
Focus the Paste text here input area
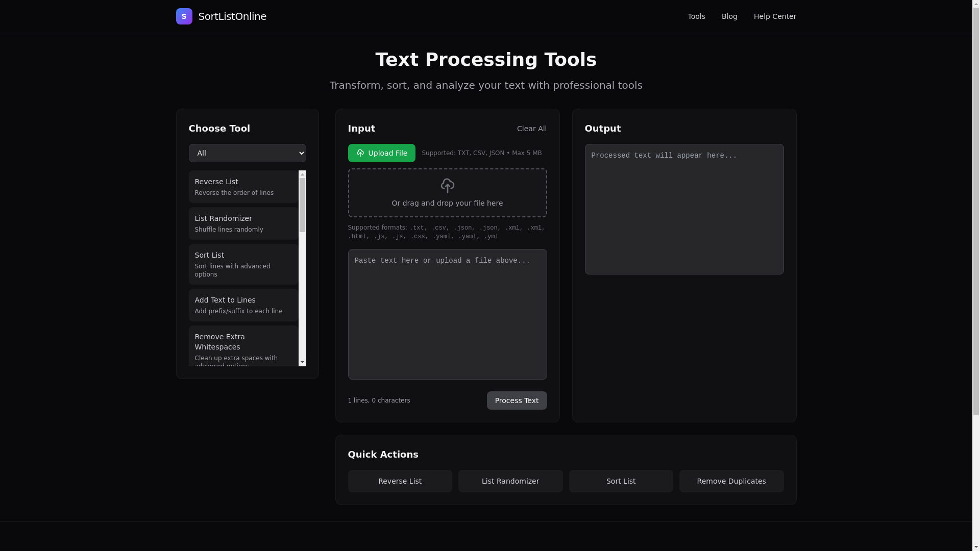[x=447, y=314]
